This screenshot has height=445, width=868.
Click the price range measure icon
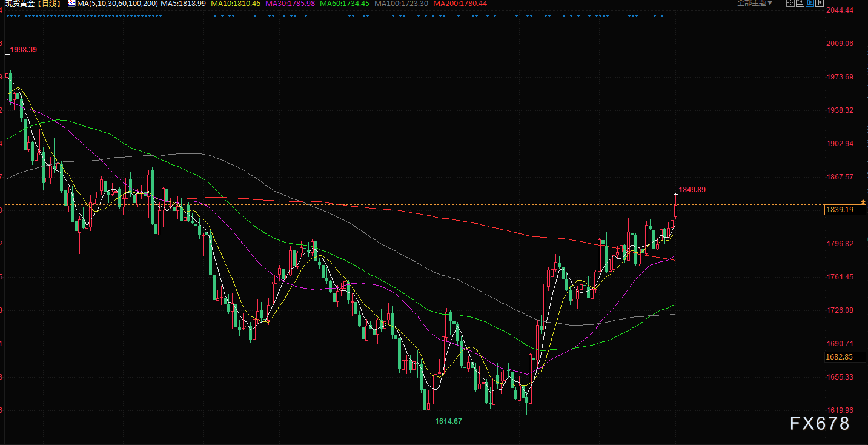click(801, 4)
